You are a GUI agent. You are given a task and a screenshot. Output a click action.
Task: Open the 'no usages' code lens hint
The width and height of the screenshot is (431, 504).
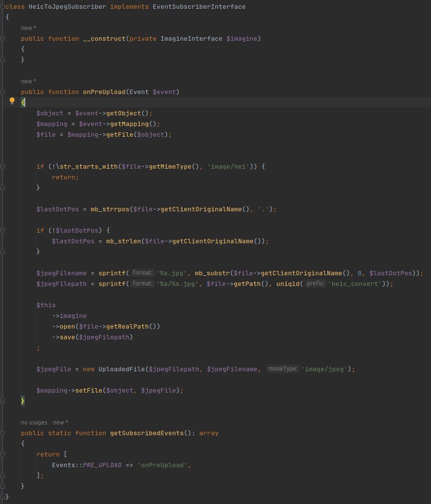34,423
